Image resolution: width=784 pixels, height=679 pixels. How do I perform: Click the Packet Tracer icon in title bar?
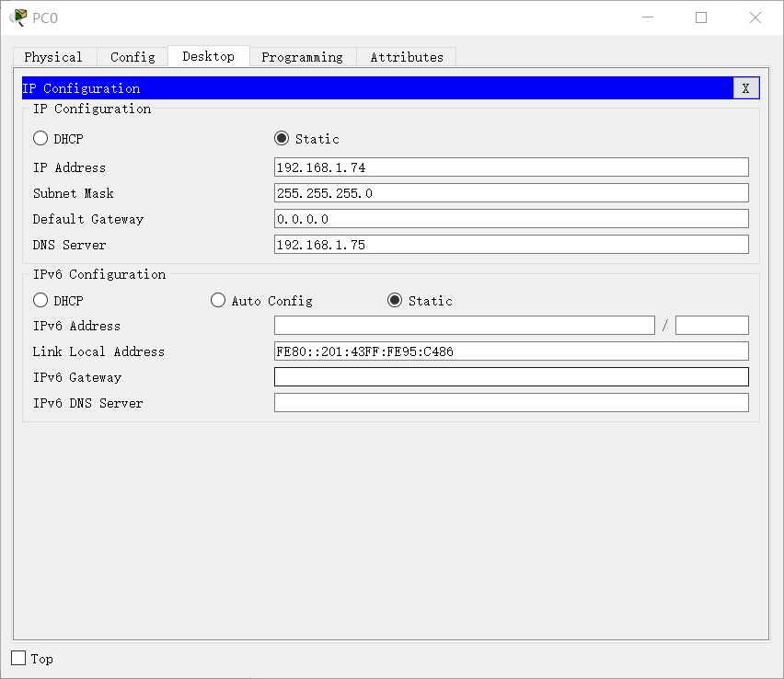point(18,17)
